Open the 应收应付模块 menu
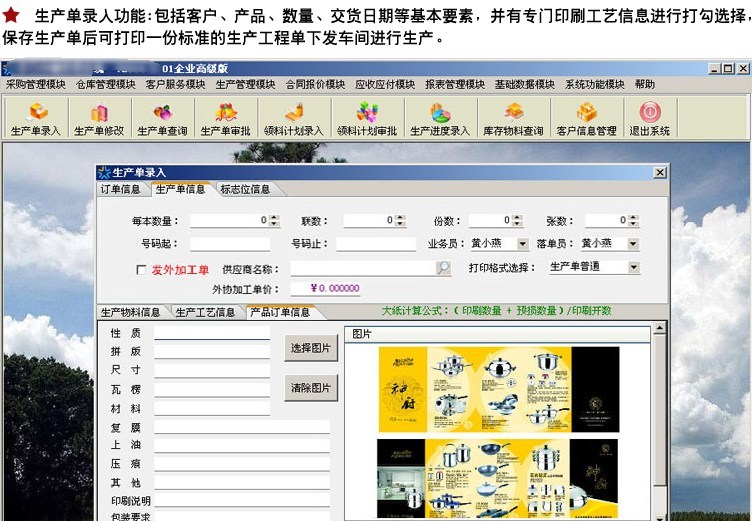This screenshot has height=521, width=752. tap(385, 84)
